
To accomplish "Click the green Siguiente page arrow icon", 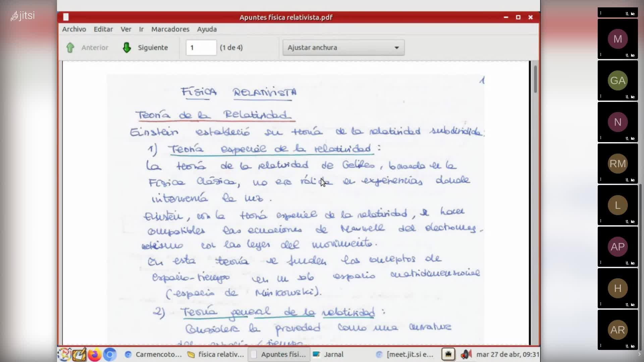I will coord(127,48).
